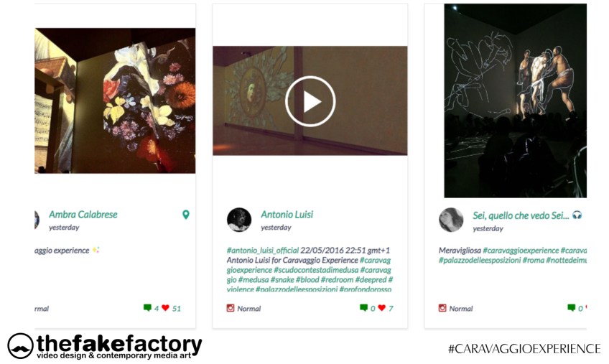Click the #palazzodelleesposizioni hashtag in third post
This screenshot has height=364, width=609.
480,261
